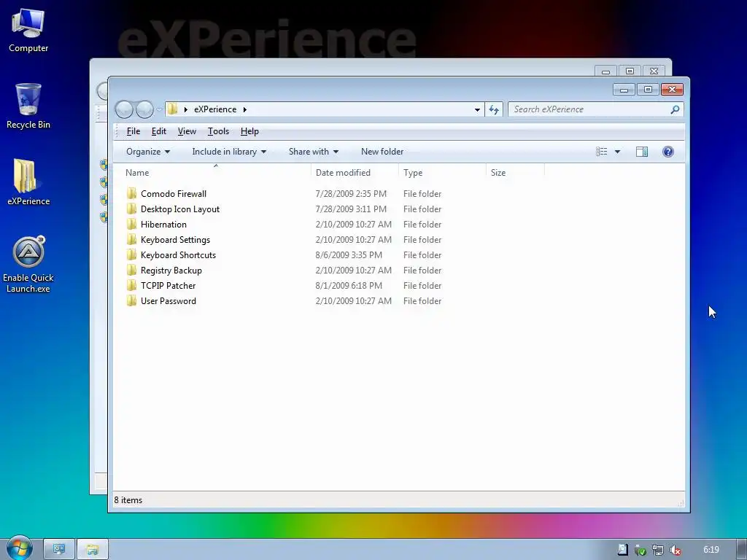This screenshot has height=560, width=747.
Task: Select the date 7/28/2009 3:11 PM
Action: point(351,209)
